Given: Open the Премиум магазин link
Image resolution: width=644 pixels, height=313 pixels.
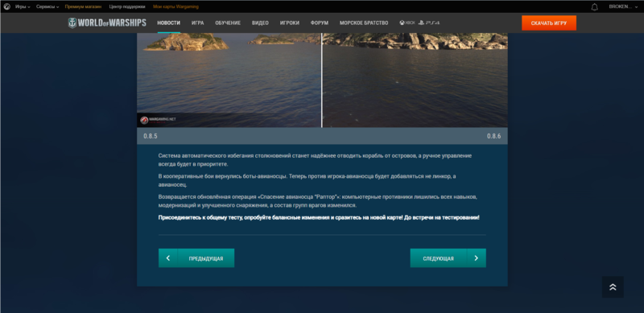Looking at the screenshot, I should coord(83,6).
